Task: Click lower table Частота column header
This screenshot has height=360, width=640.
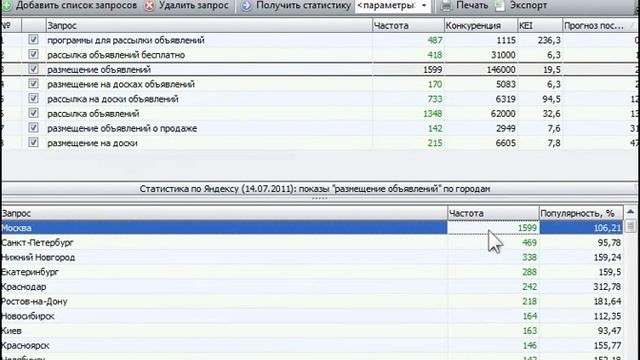Action: point(493,213)
